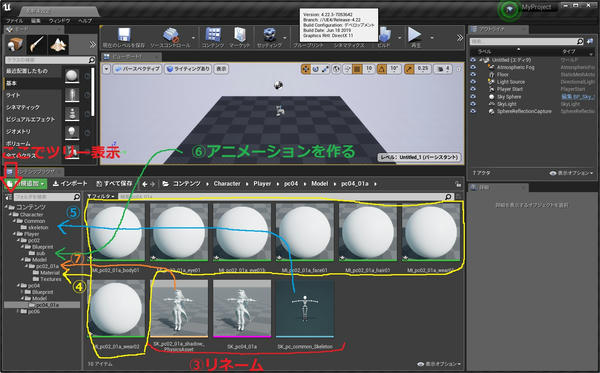Click the save current level toolbar icon

pos(124,37)
